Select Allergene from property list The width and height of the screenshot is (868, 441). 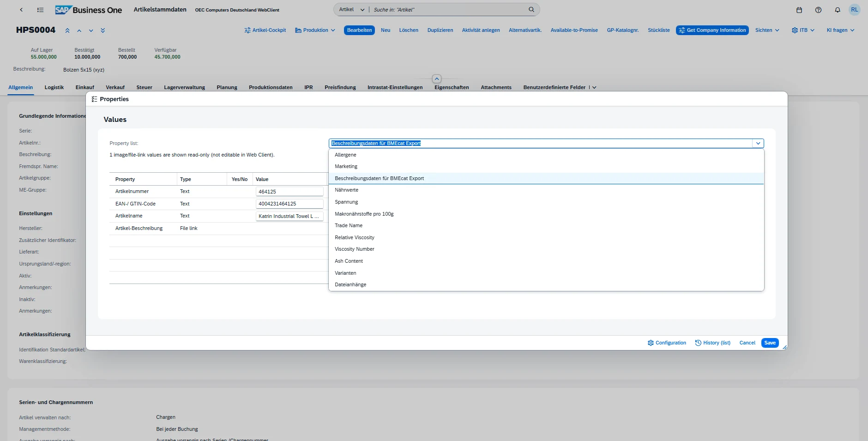pyautogui.click(x=546, y=155)
